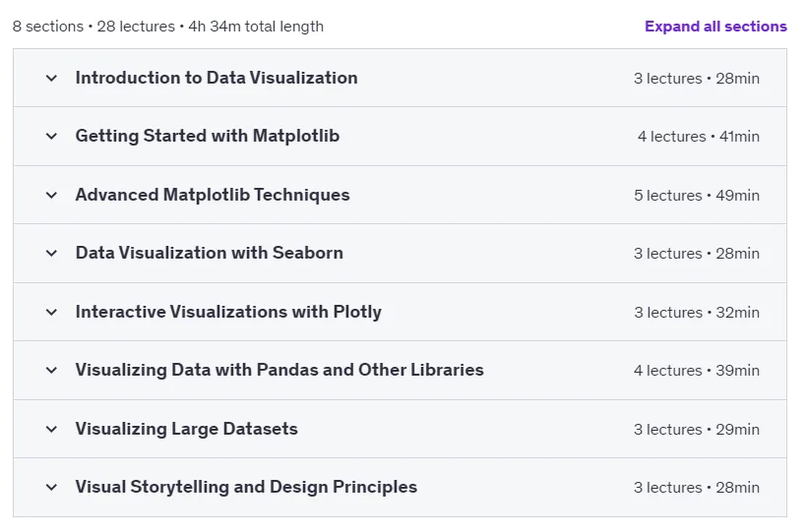The height and width of the screenshot is (532, 806).
Task: Click chevron next to Visualizing Data with Pandas
Action: coord(51,371)
